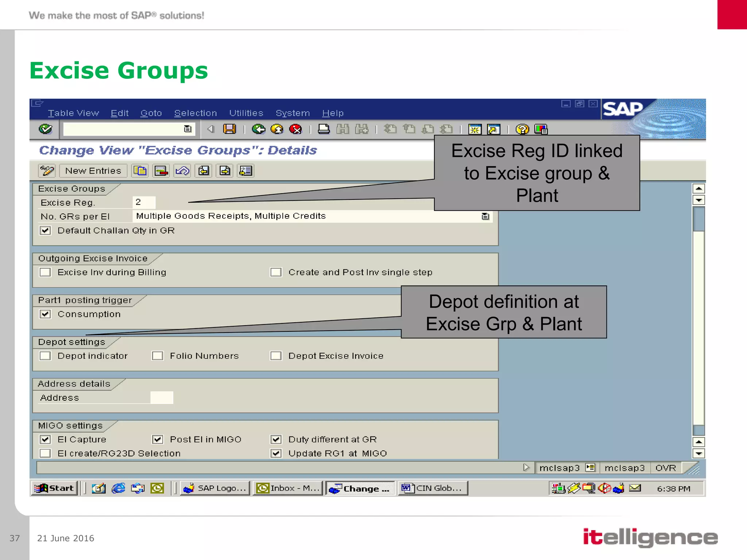This screenshot has width=747, height=560.
Task: Open No. GRs per EI dropdown
Action: point(485,216)
